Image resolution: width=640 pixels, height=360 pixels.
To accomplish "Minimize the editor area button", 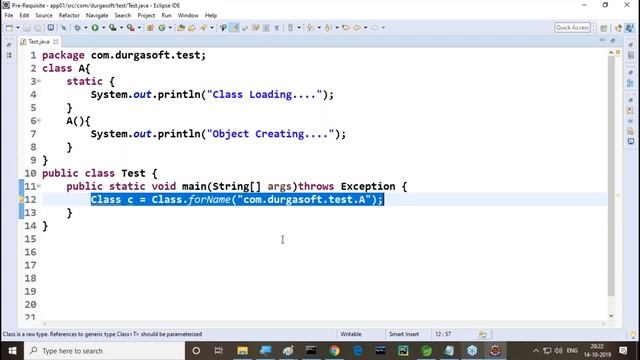I will pyautogui.click(x=602, y=40).
